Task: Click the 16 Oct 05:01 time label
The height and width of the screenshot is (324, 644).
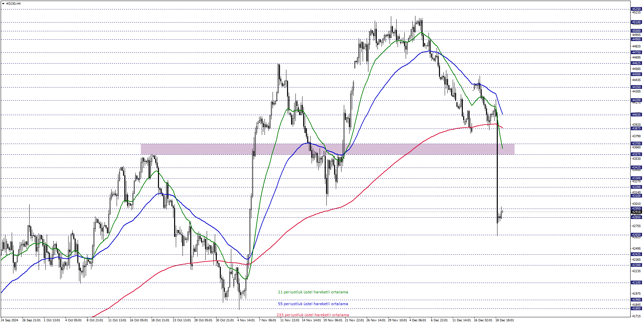Action: pos(139,320)
